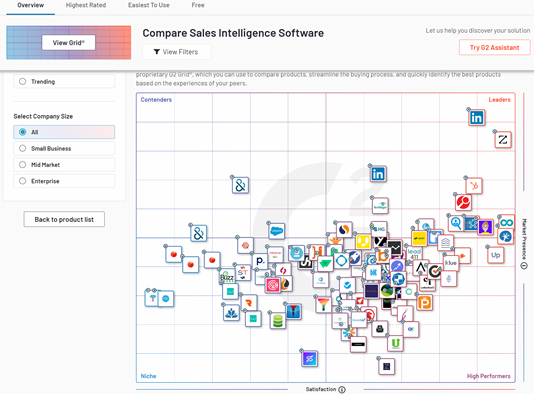
Task: Click the ZoomInfo Z logo on the grid
Action: (x=503, y=140)
